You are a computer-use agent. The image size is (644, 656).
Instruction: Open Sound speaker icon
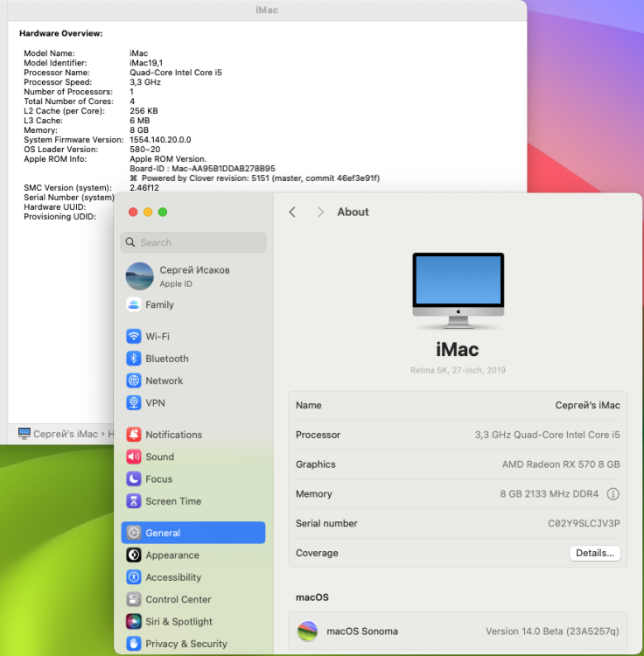(x=134, y=457)
